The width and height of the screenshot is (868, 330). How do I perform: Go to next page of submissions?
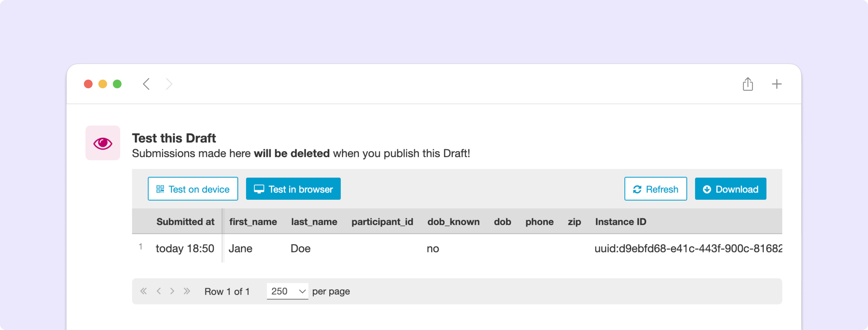pyautogui.click(x=172, y=291)
